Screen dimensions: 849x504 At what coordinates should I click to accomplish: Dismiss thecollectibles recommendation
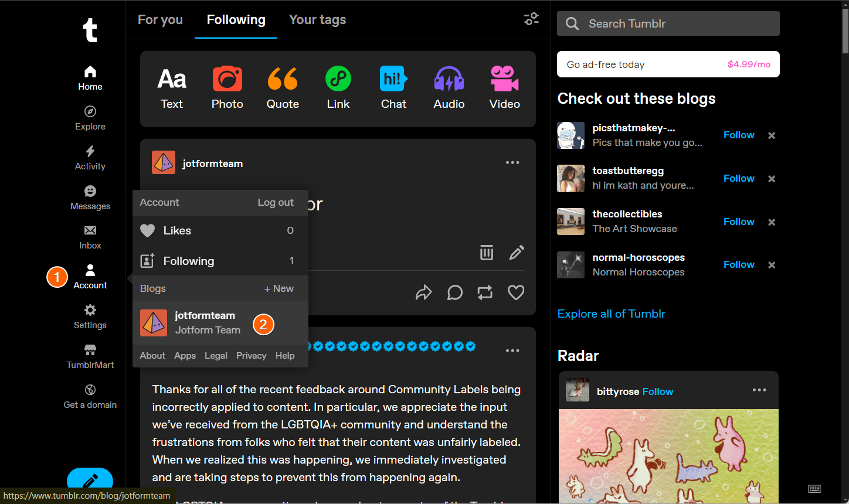772,222
